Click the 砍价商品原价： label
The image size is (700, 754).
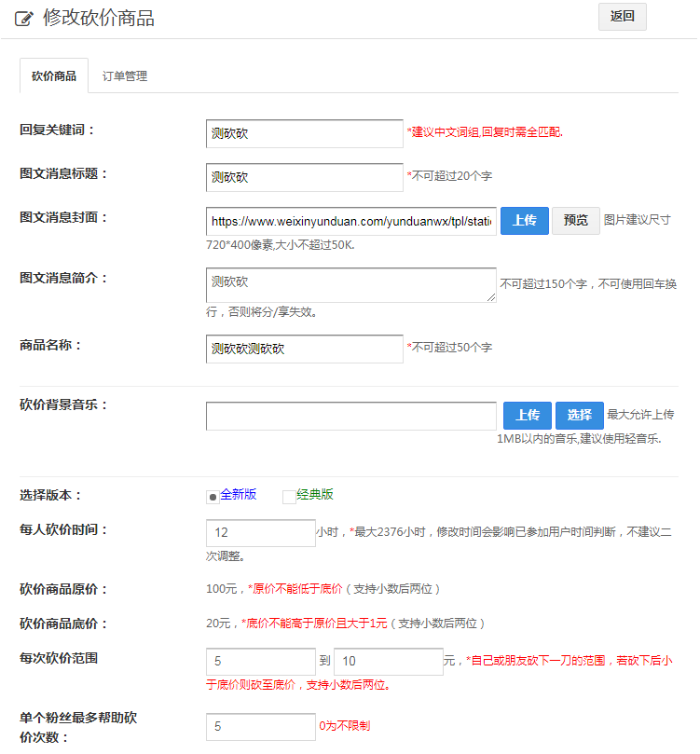click(x=63, y=589)
